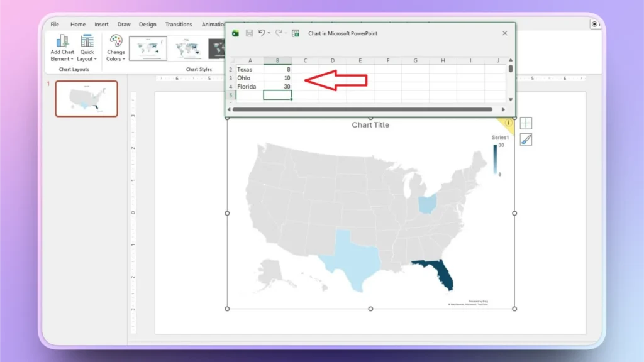Open the Transitions ribbon tab

[178, 24]
